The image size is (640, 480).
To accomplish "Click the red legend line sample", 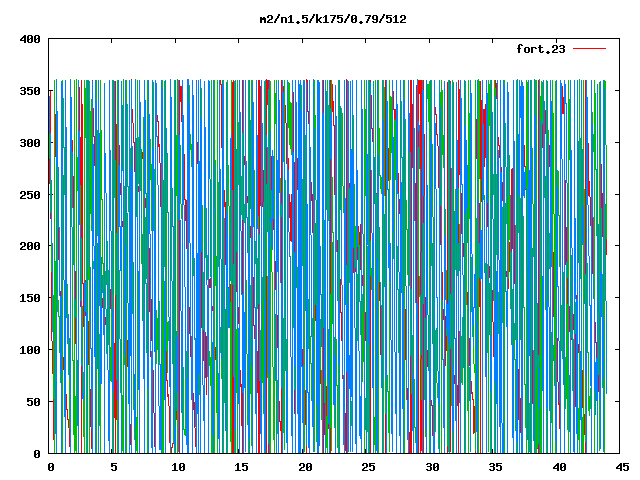I will (x=589, y=49).
